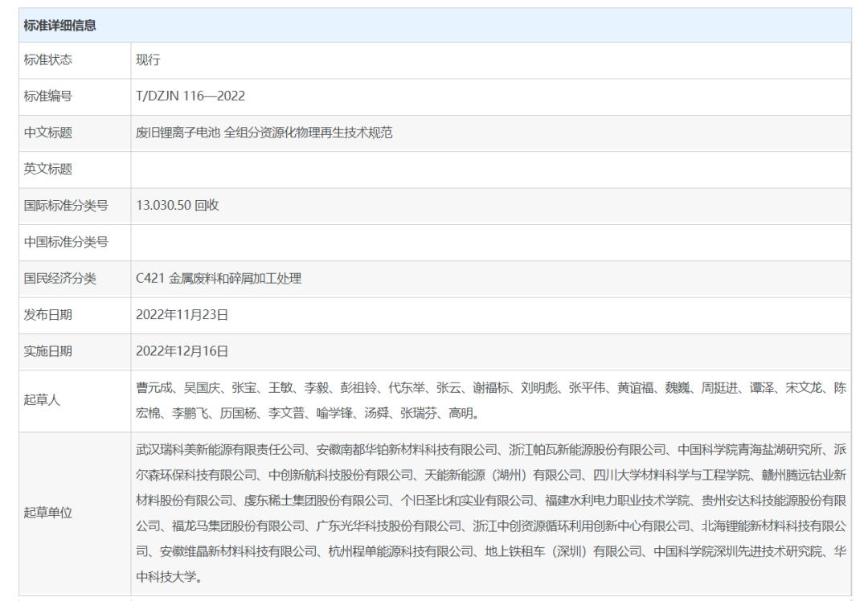Click the implementation date 2022年12月16日
The width and height of the screenshot is (868, 601).
pyautogui.click(x=182, y=351)
